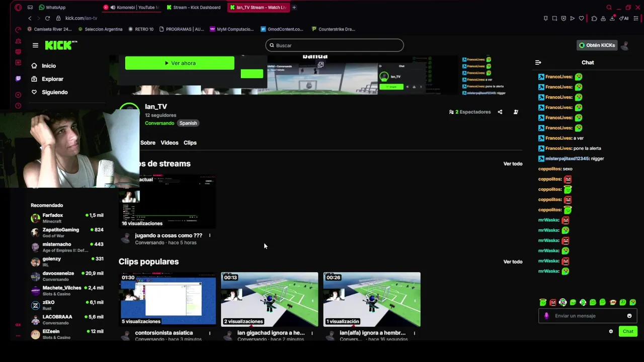The height and width of the screenshot is (362, 644).
Task: Send message with Chat button
Action: tap(628, 331)
